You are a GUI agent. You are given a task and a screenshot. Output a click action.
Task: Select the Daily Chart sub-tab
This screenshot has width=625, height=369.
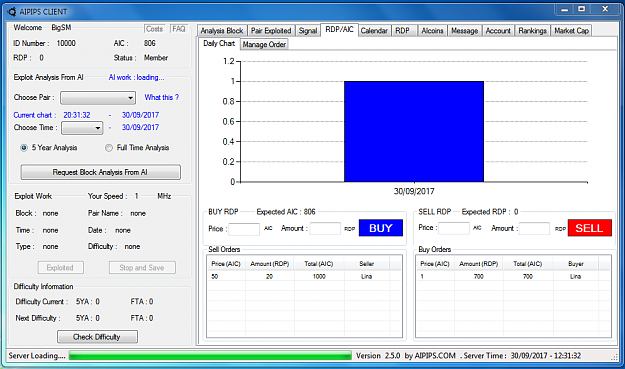pos(219,43)
